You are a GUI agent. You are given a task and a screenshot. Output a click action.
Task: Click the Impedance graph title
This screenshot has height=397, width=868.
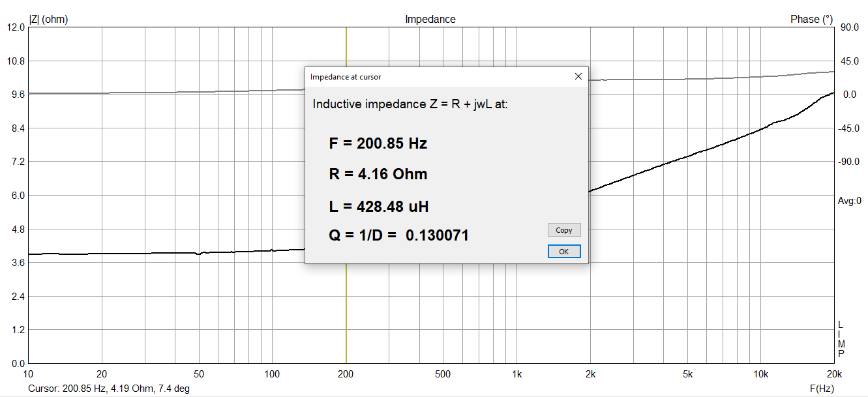(x=430, y=20)
